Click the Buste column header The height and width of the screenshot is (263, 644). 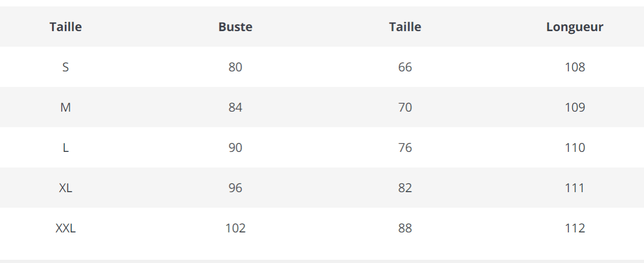tap(235, 27)
